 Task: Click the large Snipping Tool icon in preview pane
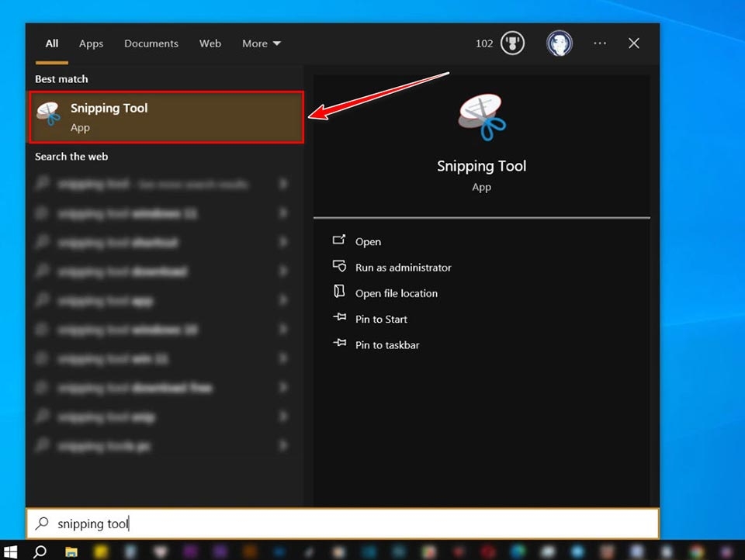[482, 117]
